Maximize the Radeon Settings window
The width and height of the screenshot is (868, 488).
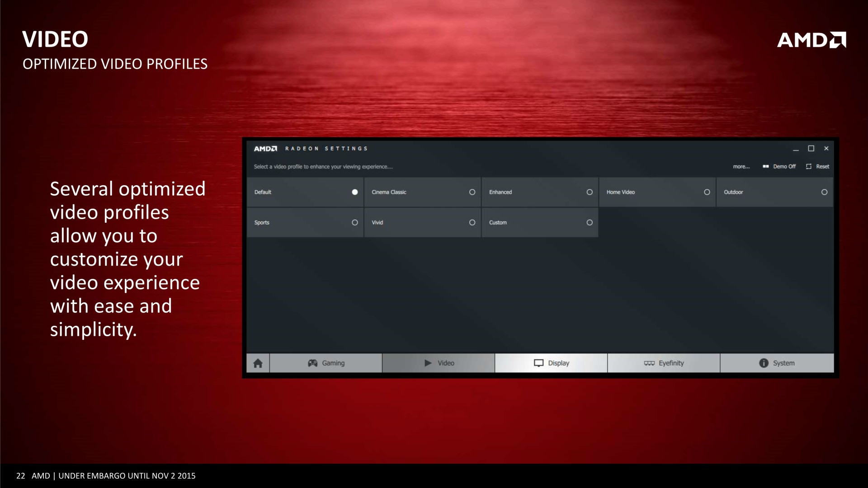click(x=811, y=149)
